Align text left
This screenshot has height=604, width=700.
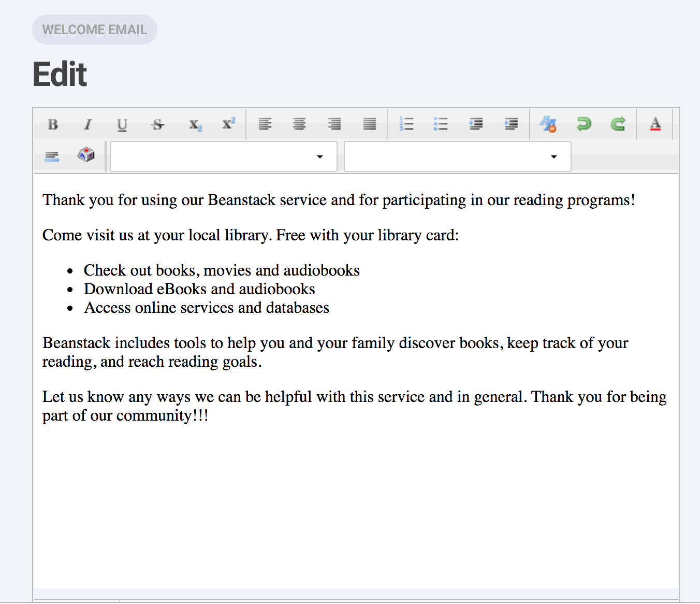tap(265, 124)
